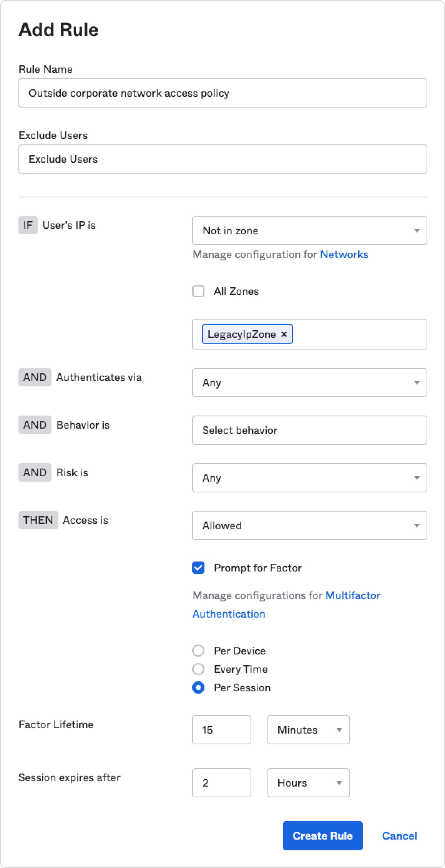
Task: Click the Factor Lifetime number field
Action: [221, 730]
